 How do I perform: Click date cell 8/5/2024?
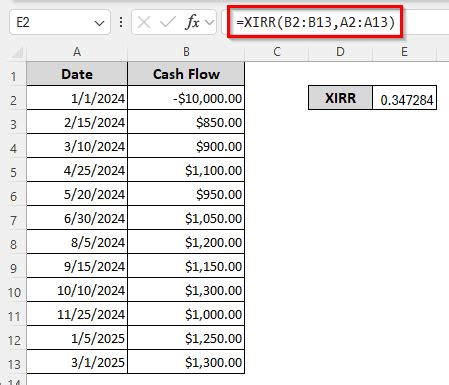(x=77, y=242)
